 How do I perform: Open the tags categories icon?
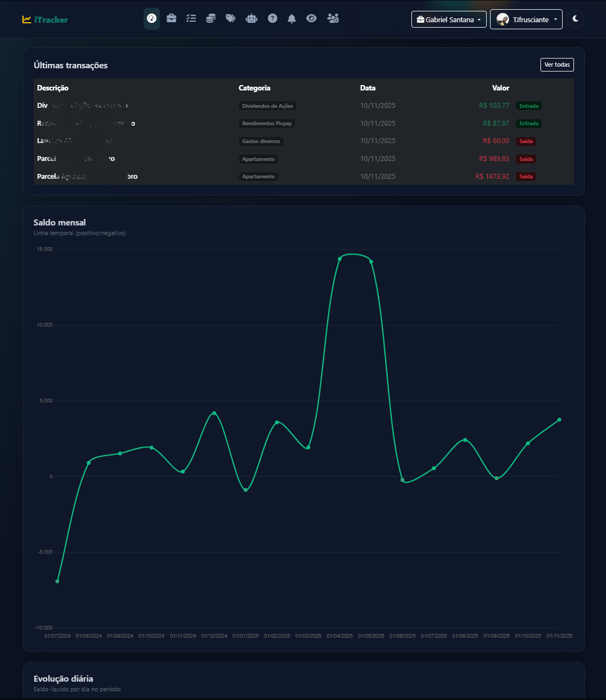coord(230,19)
